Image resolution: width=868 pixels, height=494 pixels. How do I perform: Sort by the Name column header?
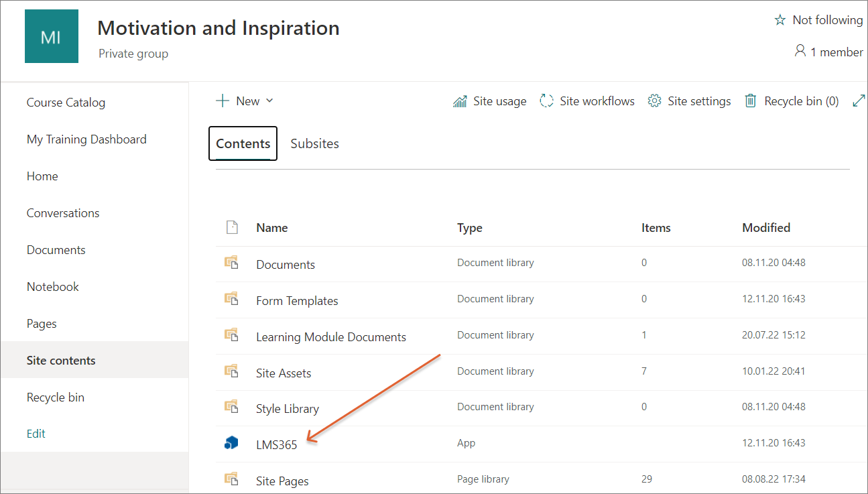[x=271, y=228]
